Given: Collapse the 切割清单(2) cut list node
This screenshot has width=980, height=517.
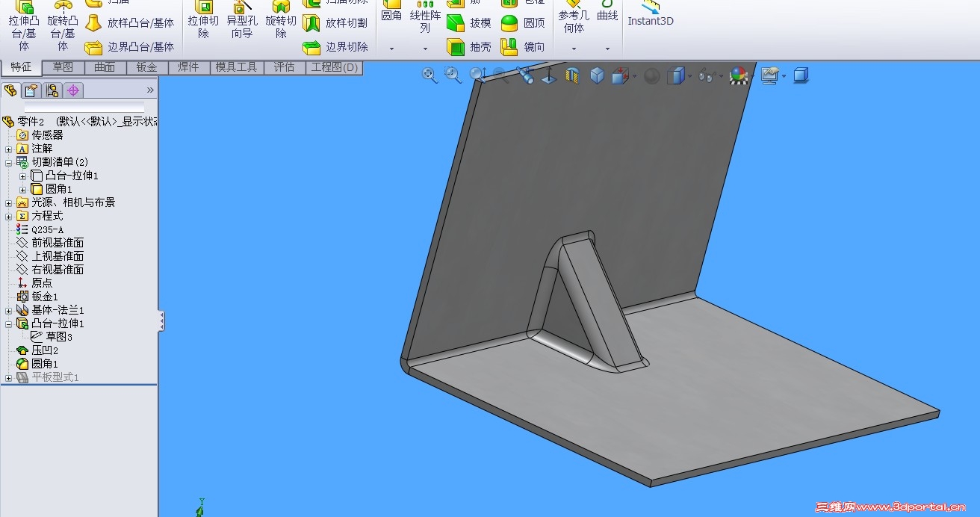Looking at the screenshot, I should tap(8, 162).
